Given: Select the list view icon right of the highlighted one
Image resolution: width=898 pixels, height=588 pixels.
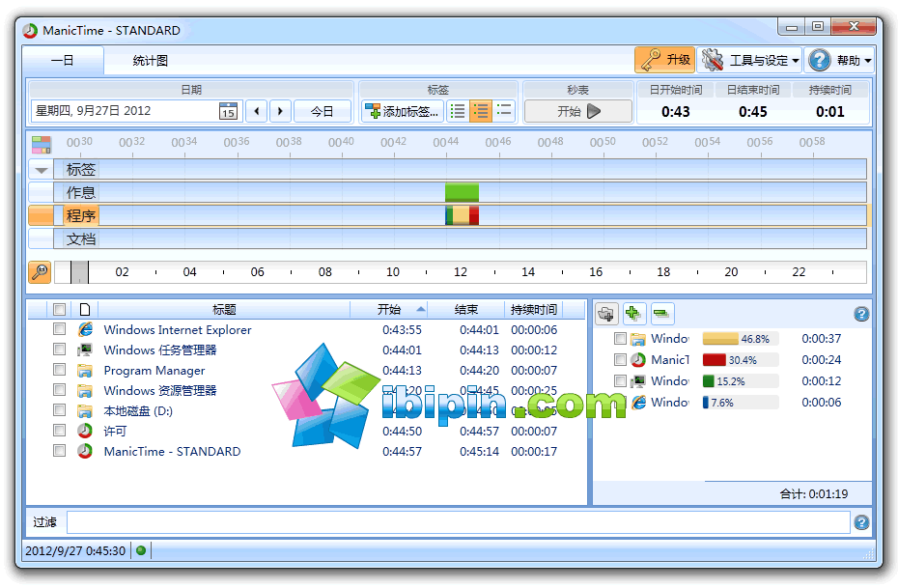Looking at the screenshot, I should tap(504, 111).
